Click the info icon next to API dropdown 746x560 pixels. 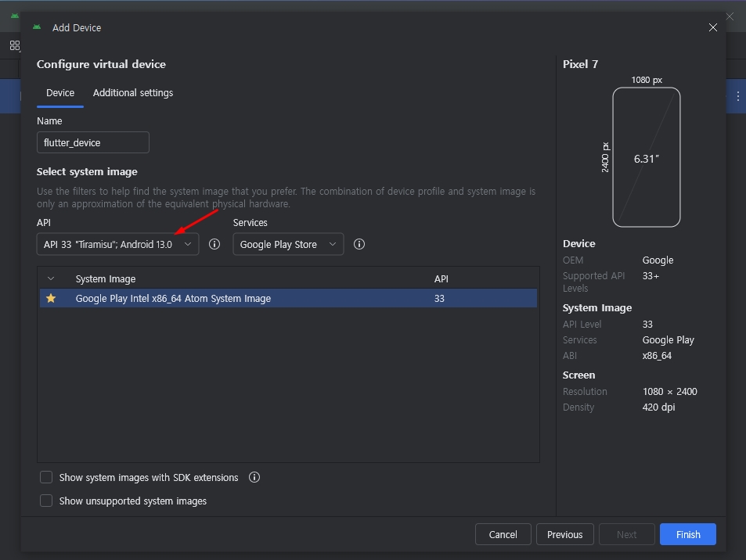point(214,244)
